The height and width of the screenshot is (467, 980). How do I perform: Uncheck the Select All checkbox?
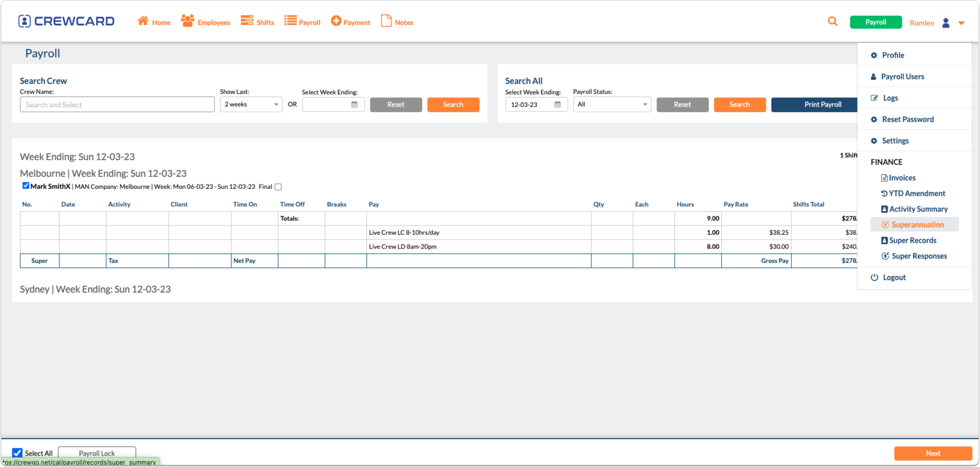18,453
